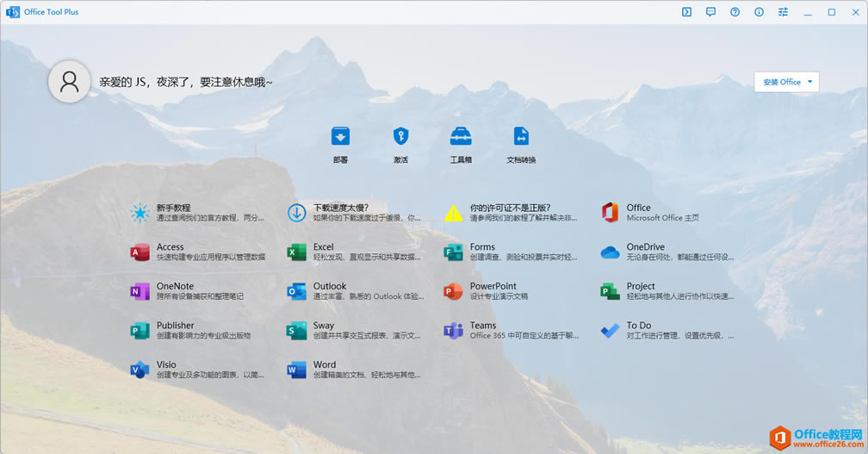Select the OneNote title text

175,286
